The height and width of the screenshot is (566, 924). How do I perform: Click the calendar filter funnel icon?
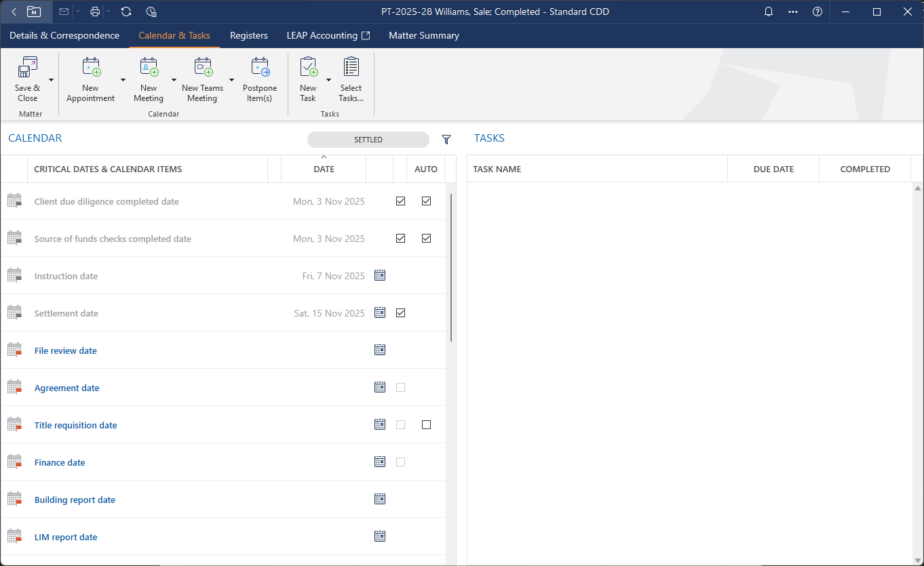click(x=446, y=140)
